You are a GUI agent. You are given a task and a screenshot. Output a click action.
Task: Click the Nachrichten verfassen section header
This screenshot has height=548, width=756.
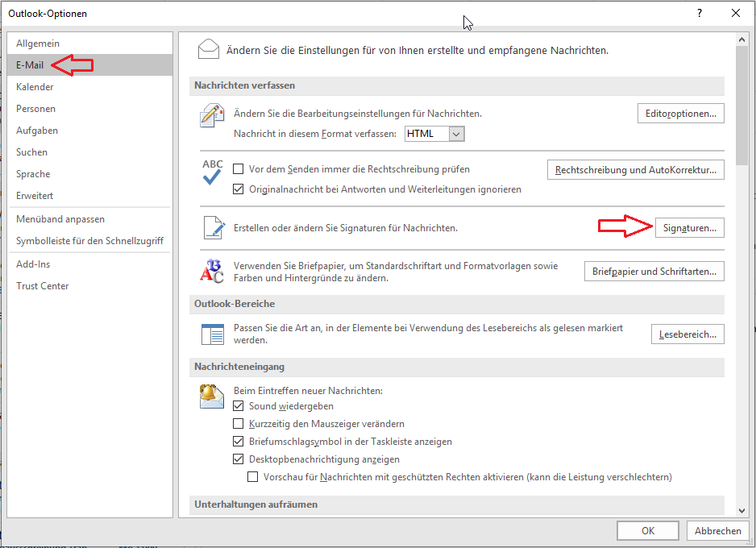pyautogui.click(x=457, y=85)
